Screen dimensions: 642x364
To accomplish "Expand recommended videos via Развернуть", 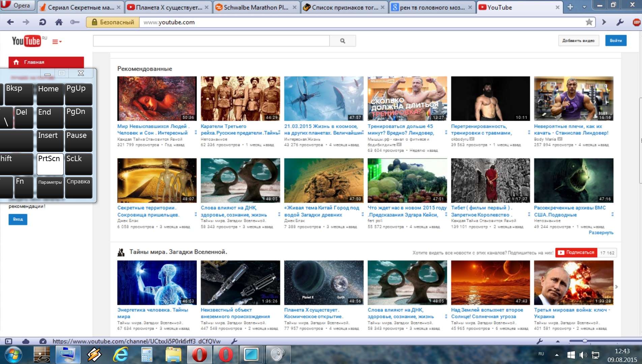I will tap(601, 233).
